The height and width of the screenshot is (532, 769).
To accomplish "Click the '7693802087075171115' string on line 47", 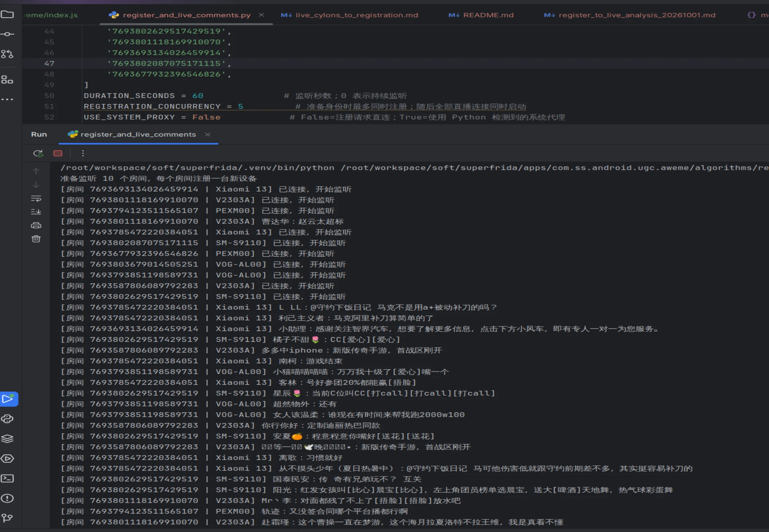I will click(166, 63).
